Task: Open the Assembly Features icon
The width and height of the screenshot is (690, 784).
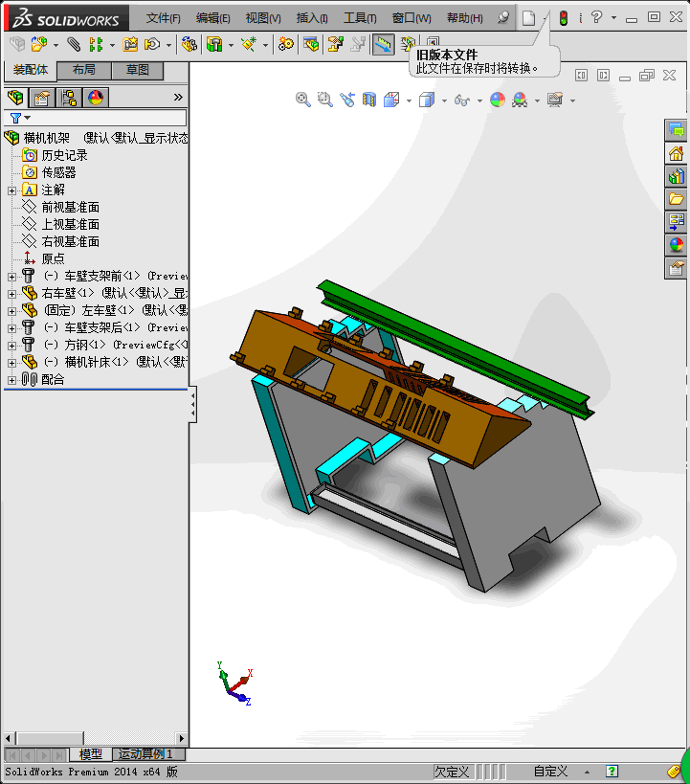Action: [214, 44]
